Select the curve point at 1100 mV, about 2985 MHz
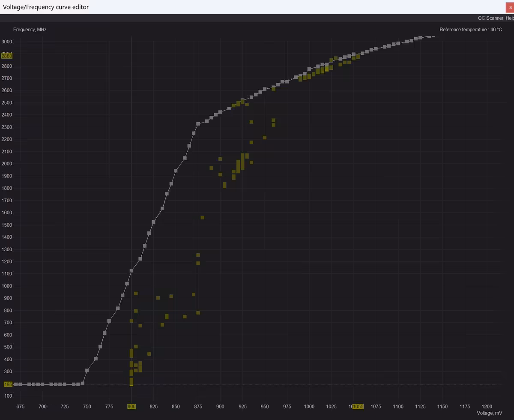Image resolution: width=514 pixels, height=420 pixels. click(398, 43)
